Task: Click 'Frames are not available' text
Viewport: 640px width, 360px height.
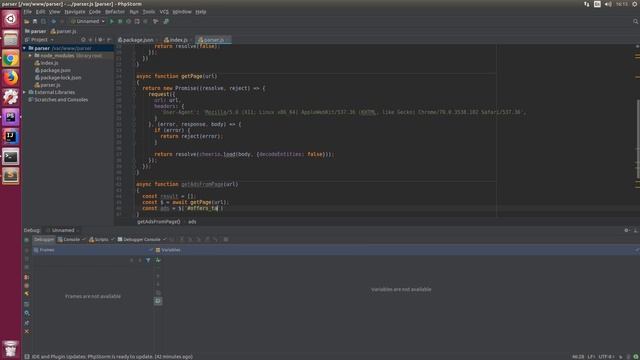Action: (x=93, y=296)
